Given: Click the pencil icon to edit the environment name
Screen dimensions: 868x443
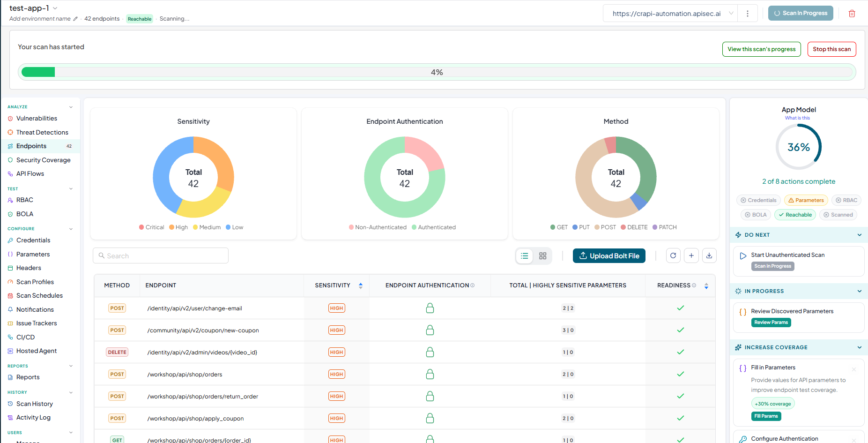Looking at the screenshot, I should 75,19.
